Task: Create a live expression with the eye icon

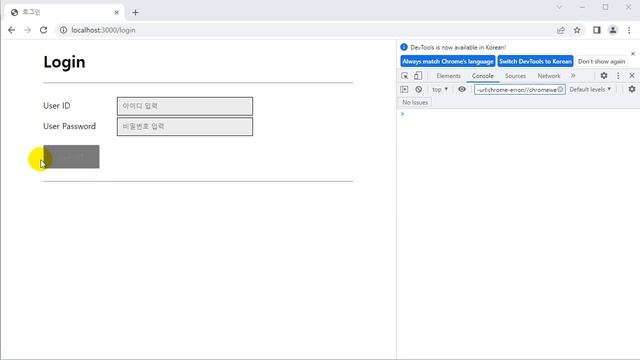Action: (462, 89)
